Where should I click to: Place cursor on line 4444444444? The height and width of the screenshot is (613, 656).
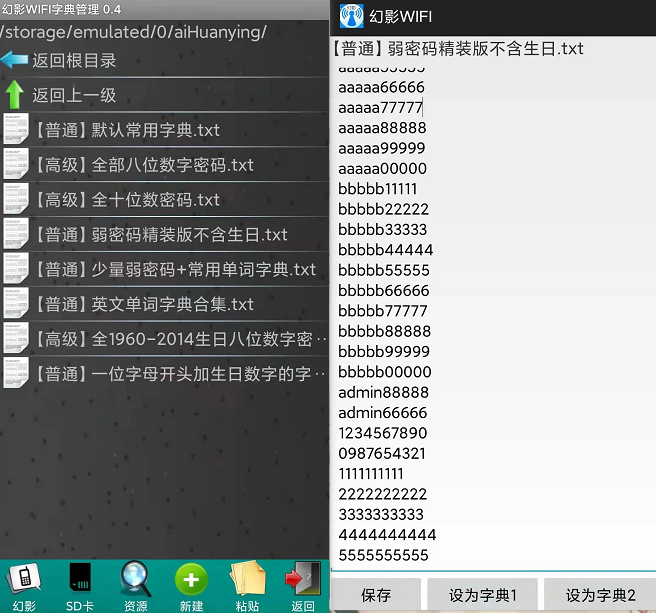click(x=387, y=535)
